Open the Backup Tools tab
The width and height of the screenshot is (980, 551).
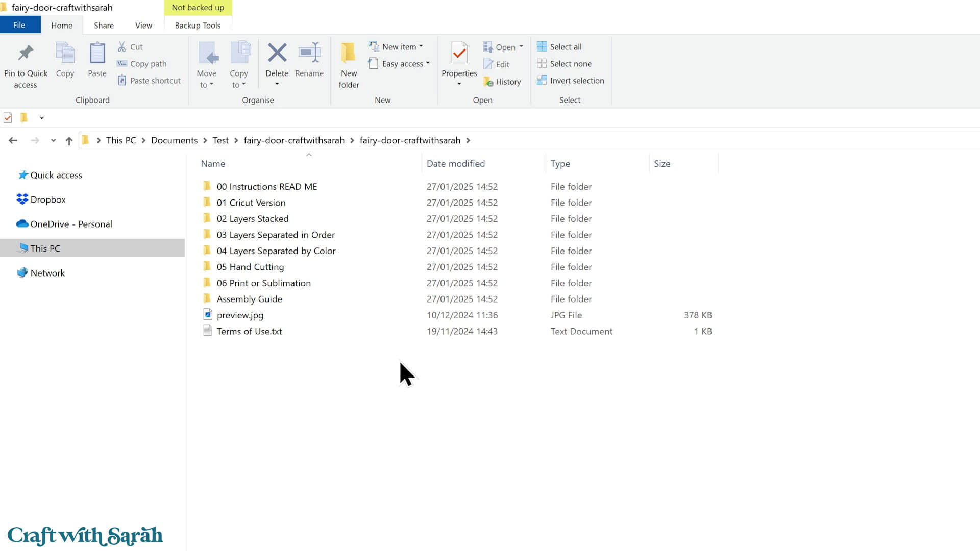click(198, 26)
